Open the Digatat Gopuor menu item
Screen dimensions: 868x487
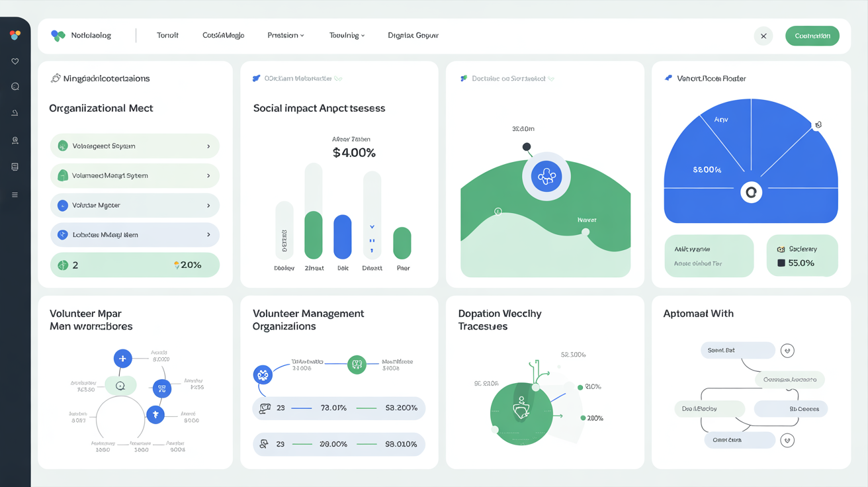[413, 36]
